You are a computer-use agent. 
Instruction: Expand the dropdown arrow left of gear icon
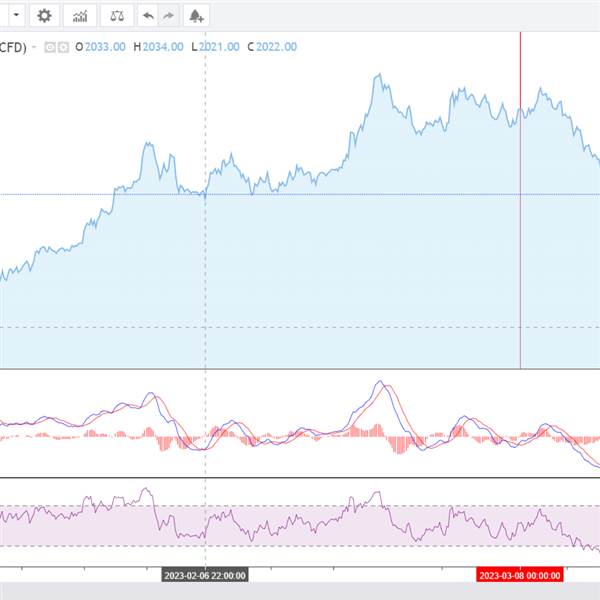16,15
